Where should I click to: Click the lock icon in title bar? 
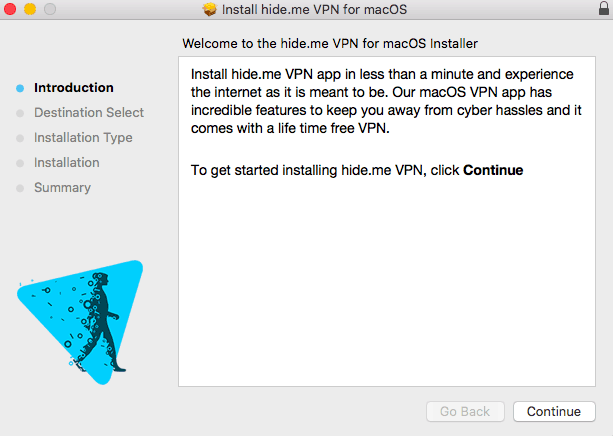coord(604,8)
